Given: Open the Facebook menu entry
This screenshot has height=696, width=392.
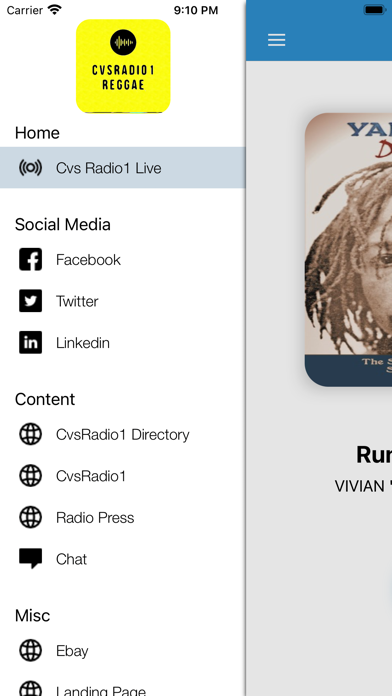Looking at the screenshot, I should 123,259.
